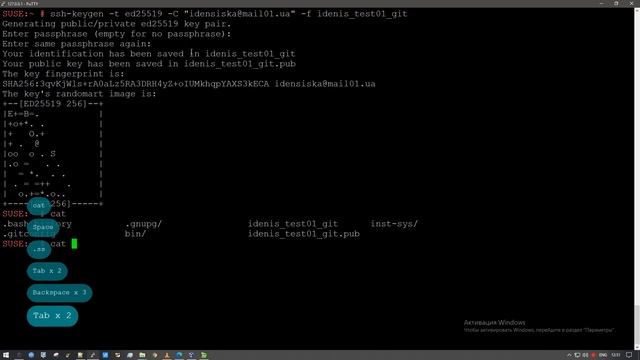Click 'Enter passphrase (empty for no passphrase):' line
Viewport: 640px width, 360px height.
117,34
